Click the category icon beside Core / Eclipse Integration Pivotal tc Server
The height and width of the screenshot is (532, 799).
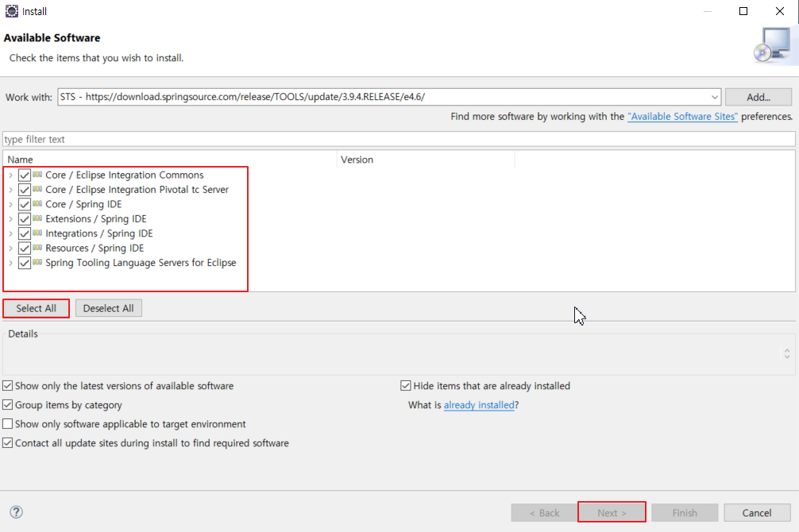click(37, 189)
